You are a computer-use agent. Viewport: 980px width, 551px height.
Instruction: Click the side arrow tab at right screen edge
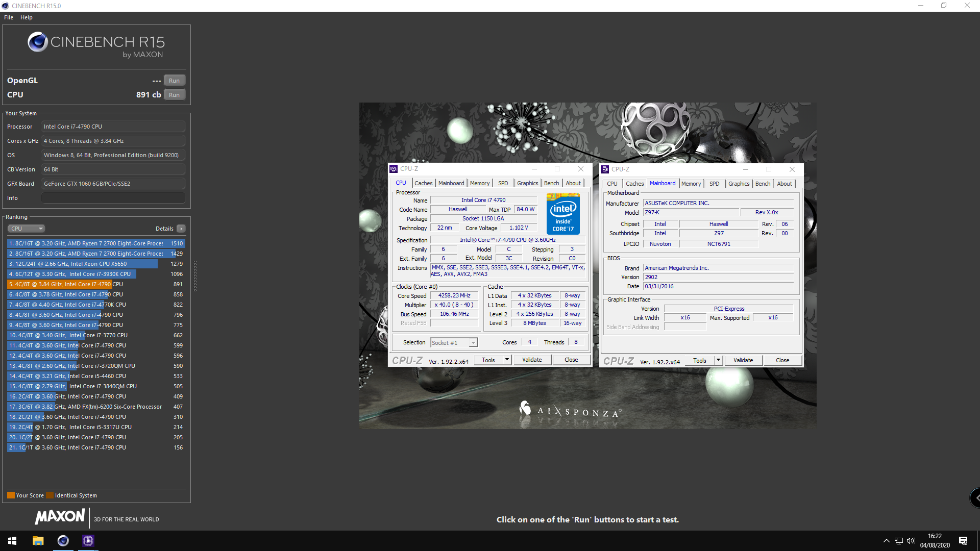(x=975, y=497)
